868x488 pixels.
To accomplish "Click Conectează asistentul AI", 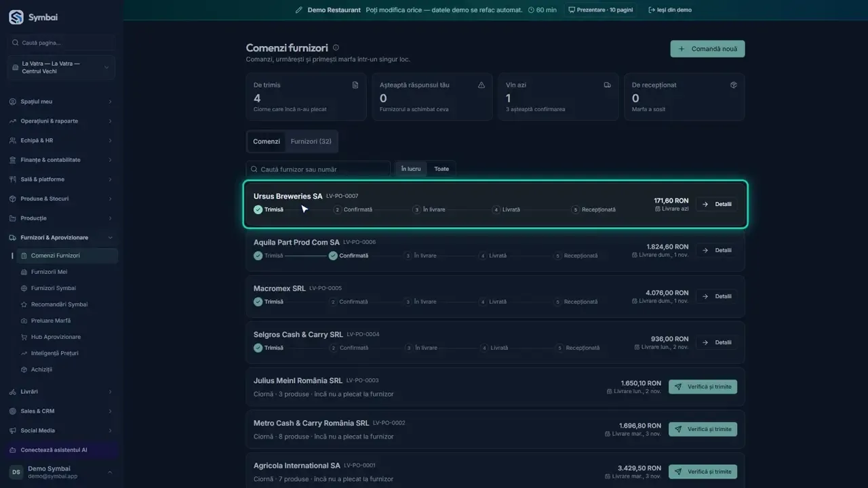I will point(62,450).
